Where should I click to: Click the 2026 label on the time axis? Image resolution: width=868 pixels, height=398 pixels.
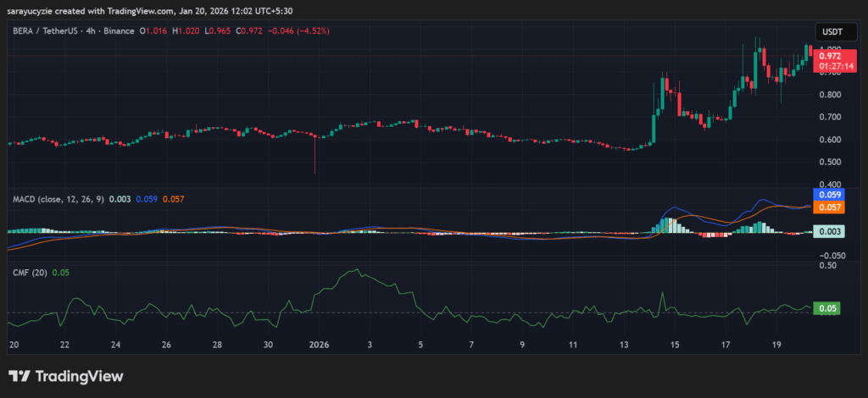tap(319, 345)
